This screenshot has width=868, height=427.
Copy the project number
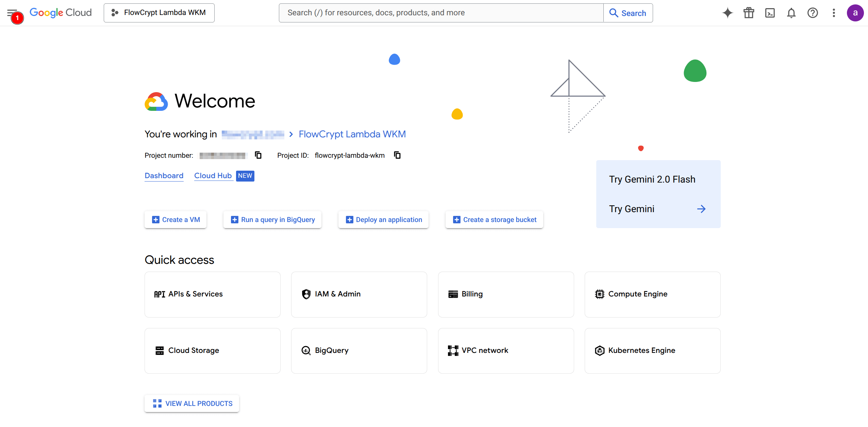[258, 155]
